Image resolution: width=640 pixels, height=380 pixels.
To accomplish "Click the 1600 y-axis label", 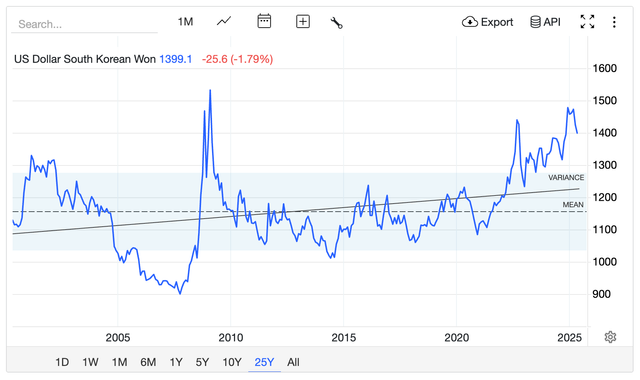I will (604, 68).
